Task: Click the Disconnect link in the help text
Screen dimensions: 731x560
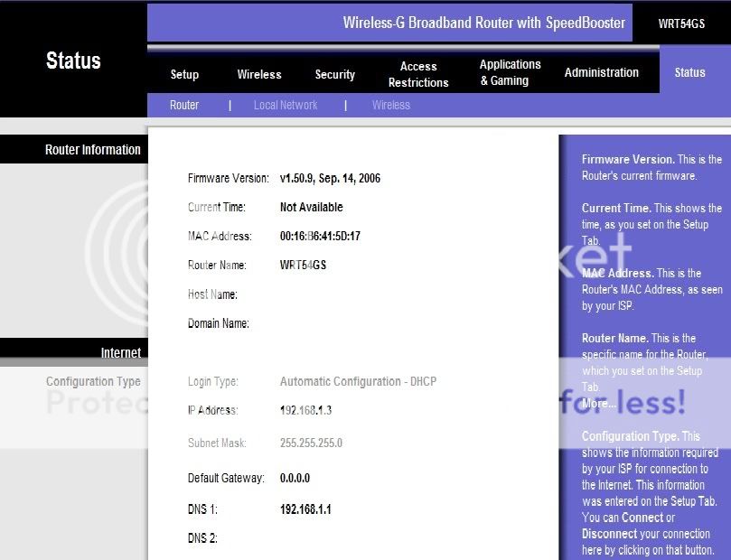Action: [x=608, y=534]
